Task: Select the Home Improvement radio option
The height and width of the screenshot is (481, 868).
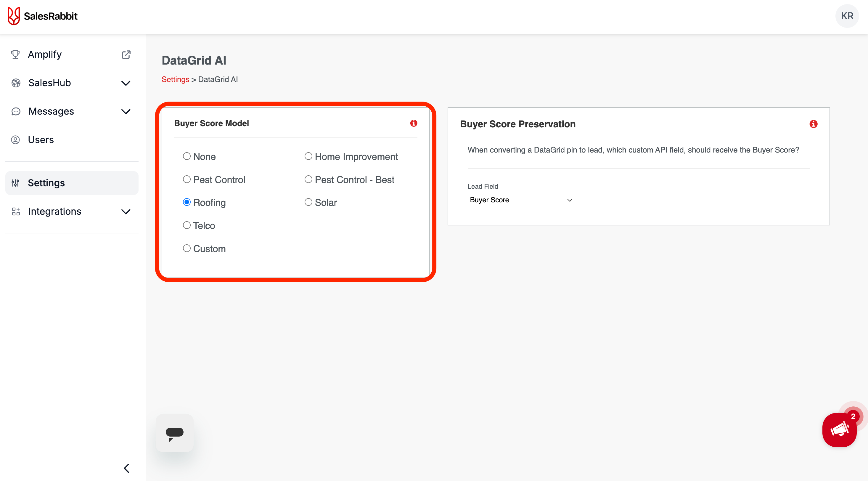Action: click(x=308, y=156)
